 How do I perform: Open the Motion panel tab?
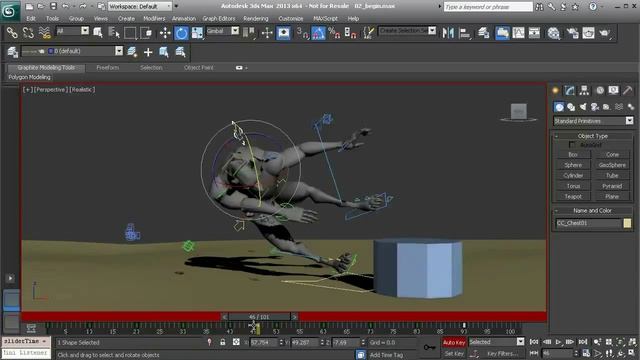click(x=599, y=90)
